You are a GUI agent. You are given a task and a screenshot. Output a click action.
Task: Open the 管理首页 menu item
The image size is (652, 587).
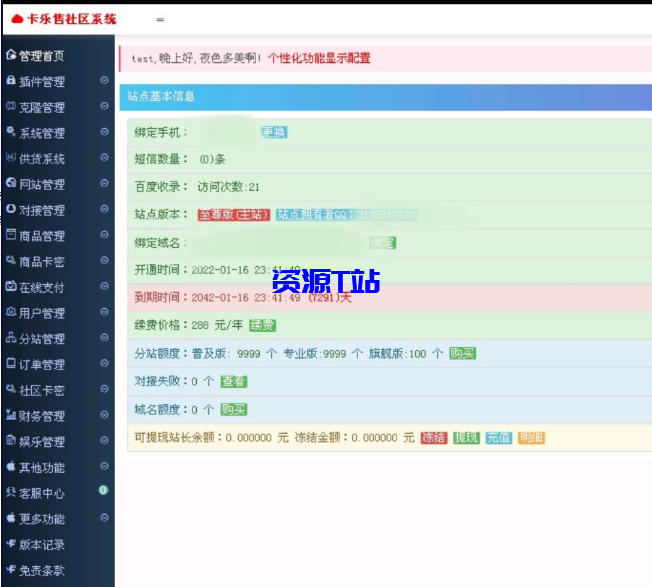pos(58,55)
